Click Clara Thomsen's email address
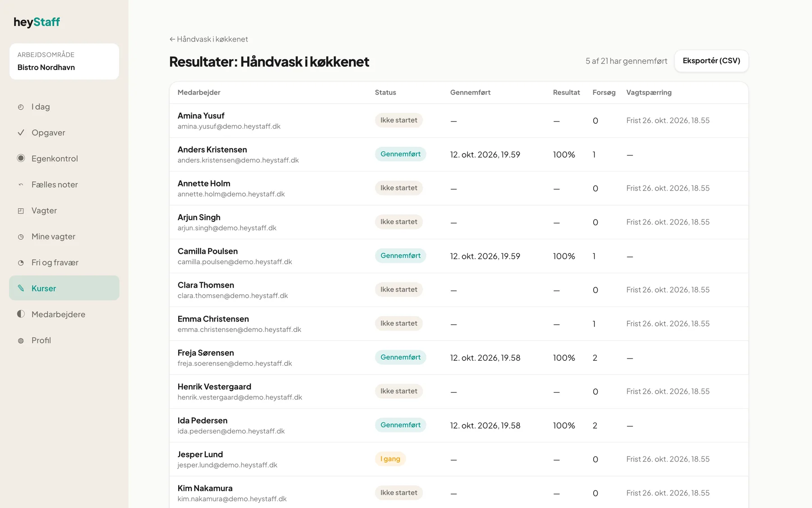This screenshot has height=508, width=812. (x=233, y=296)
